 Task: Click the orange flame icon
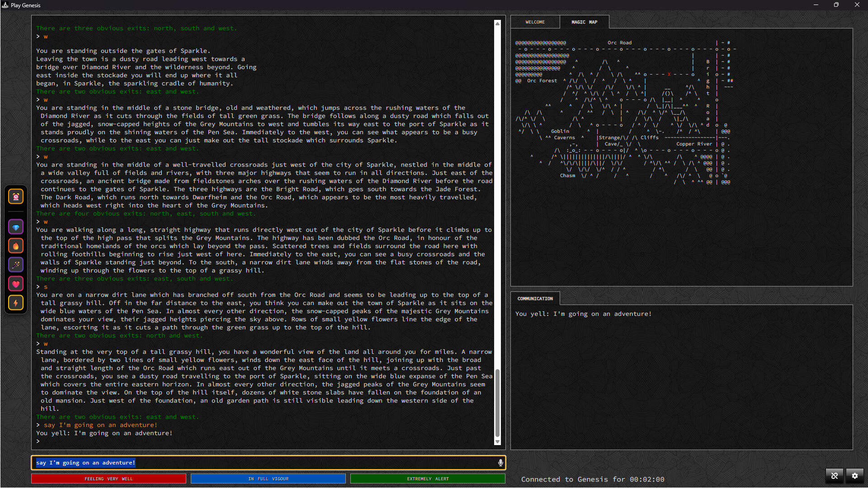point(16,246)
